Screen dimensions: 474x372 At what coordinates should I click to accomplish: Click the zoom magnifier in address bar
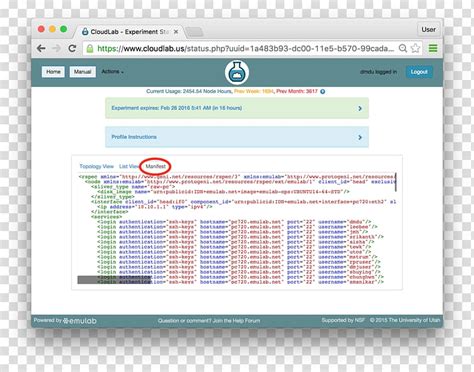[403, 48]
